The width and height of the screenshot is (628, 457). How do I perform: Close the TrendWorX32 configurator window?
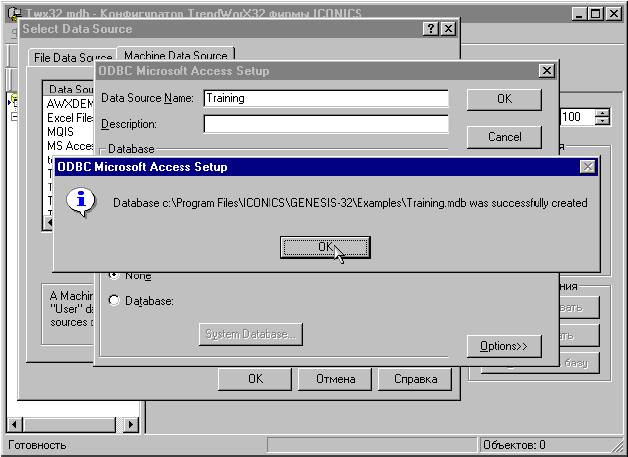[613, 14]
